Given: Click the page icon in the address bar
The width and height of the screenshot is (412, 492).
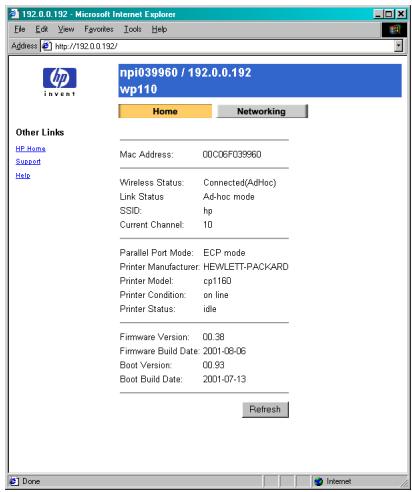Looking at the screenshot, I should [x=46, y=46].
